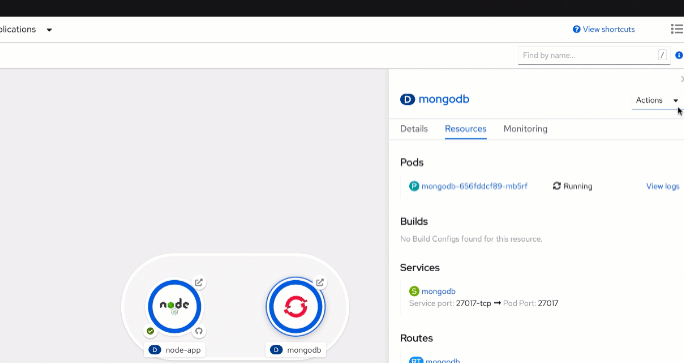The image size is (684, 363).
Task: Open pod mongodb-656fddcf89-mb5rf link
Action: tap(474, 186)
